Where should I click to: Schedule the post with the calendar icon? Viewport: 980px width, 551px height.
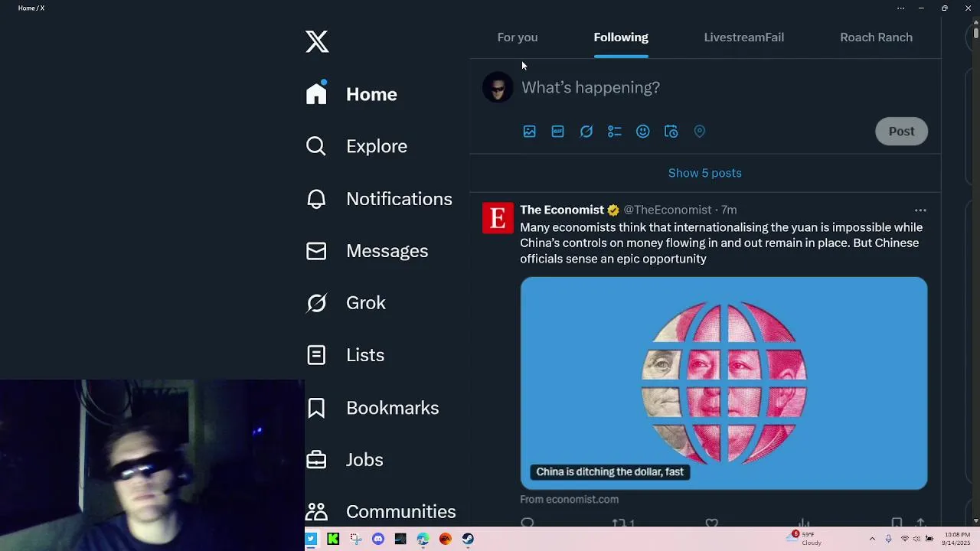(x=671, y=132)
